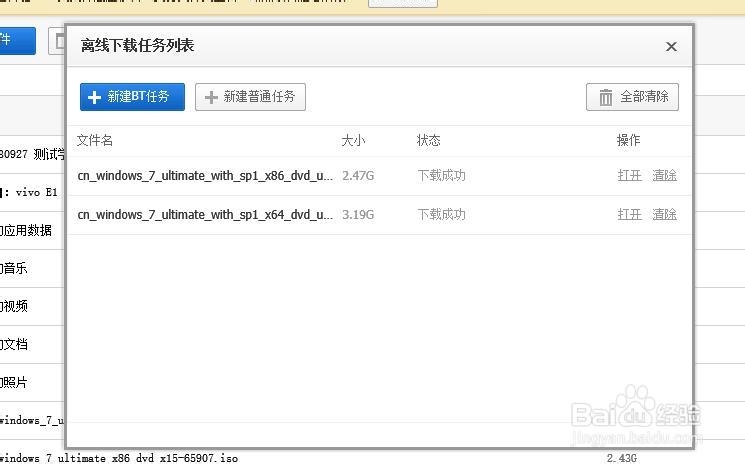Image resolution: width=745 pixels, height=464 pixels.
Task: Clear the x86 Windows 7 task via 清除
Action: [x=664, y=176]
